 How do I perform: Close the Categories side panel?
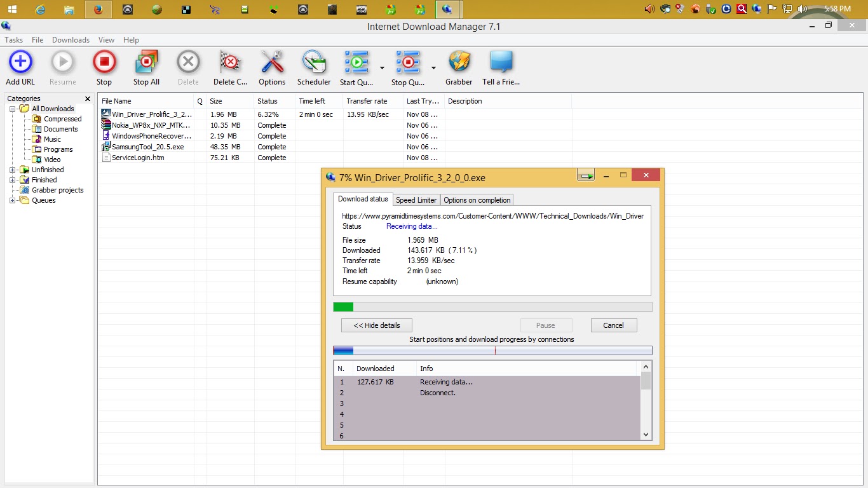(x=88, y=98)
